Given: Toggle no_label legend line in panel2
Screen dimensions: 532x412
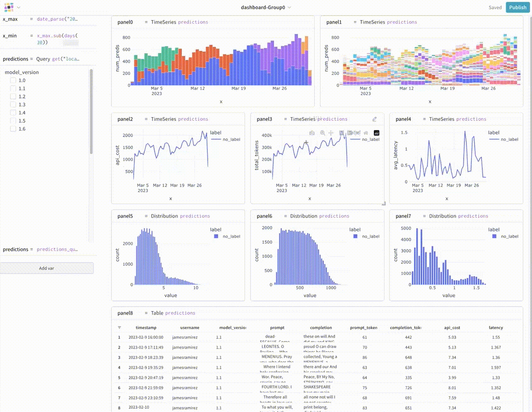Looking at the screenshot, I should pyautogui.click(x=216, y=140).
